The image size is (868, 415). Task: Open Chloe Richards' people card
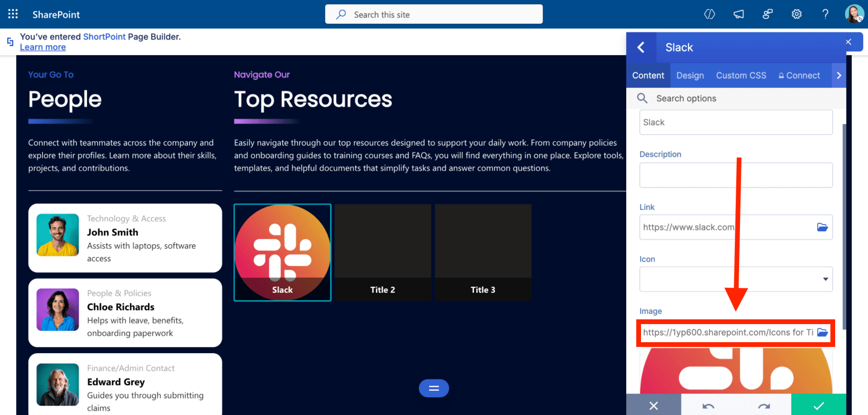(x=125, y=313)
